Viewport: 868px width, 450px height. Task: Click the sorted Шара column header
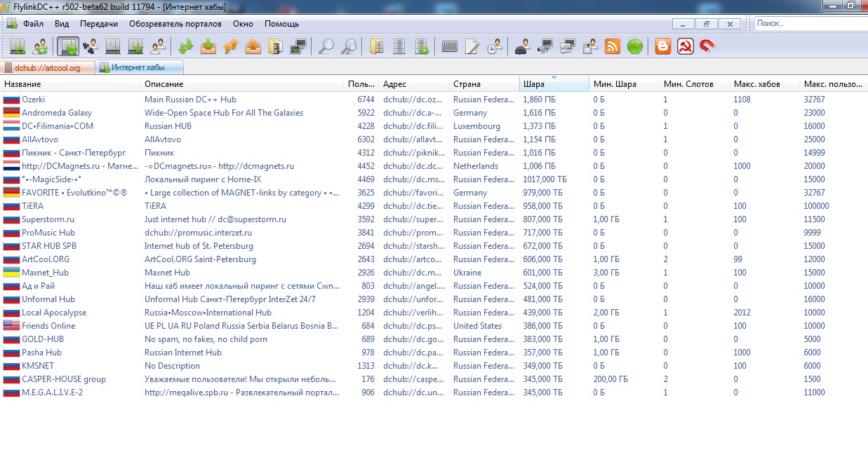(554, 84)
